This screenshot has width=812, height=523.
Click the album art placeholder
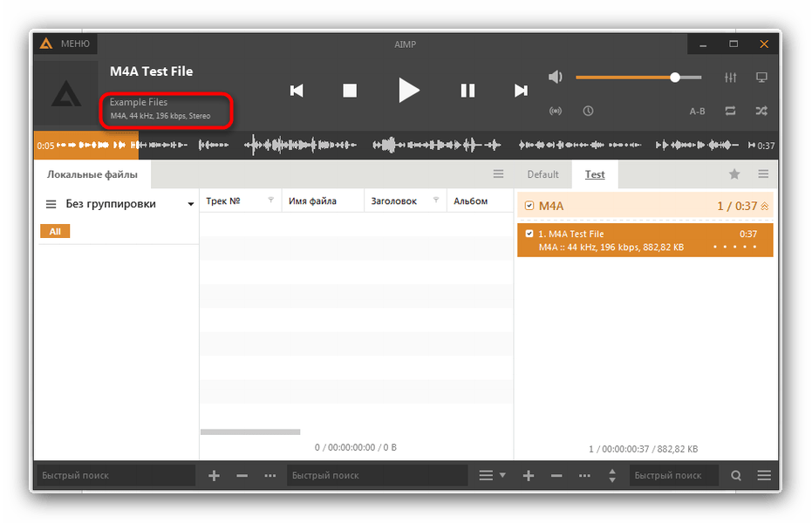[66, 94]
